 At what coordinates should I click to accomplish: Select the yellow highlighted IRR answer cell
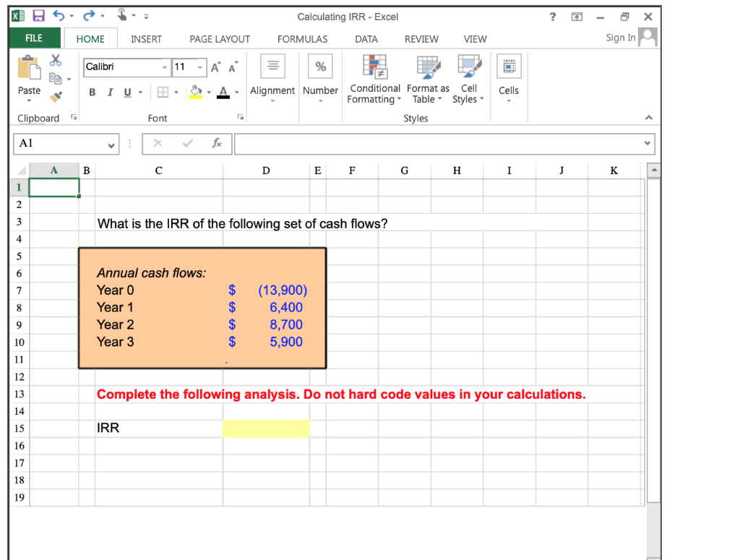pyautogui.click(x=266, y=428)
